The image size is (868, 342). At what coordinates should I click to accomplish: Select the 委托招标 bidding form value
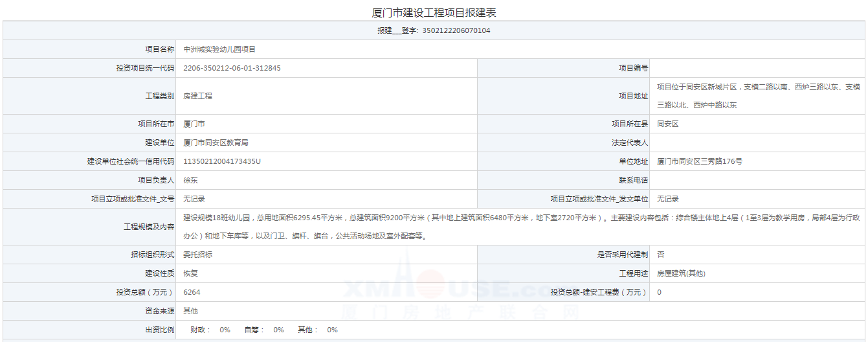[x=197, y=255]
